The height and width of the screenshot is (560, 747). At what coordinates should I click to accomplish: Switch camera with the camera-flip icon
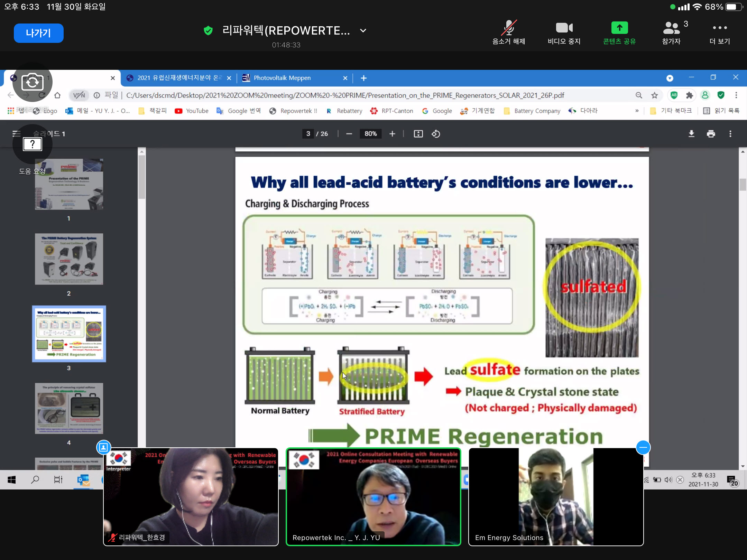tap(33, 82)
